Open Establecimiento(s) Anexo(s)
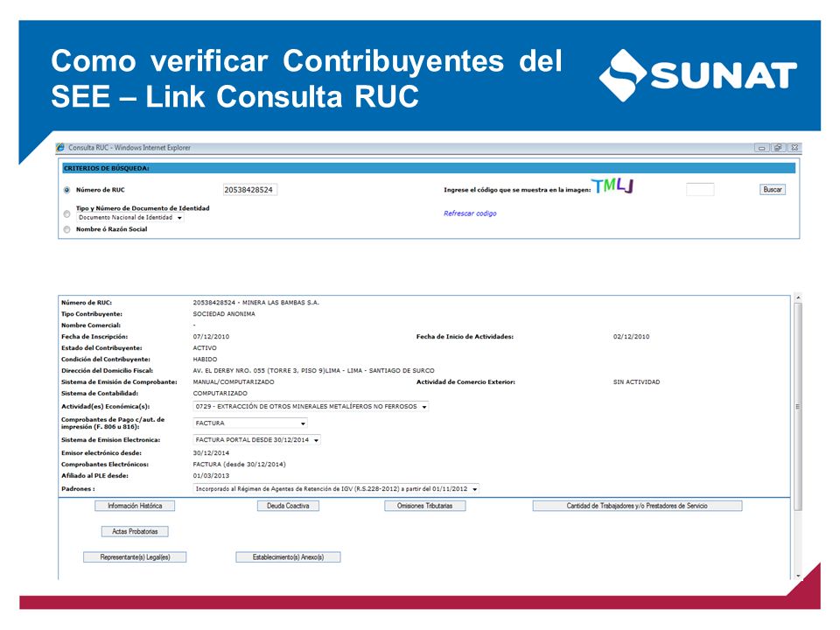The image size is (840, 630). point(288,557)
